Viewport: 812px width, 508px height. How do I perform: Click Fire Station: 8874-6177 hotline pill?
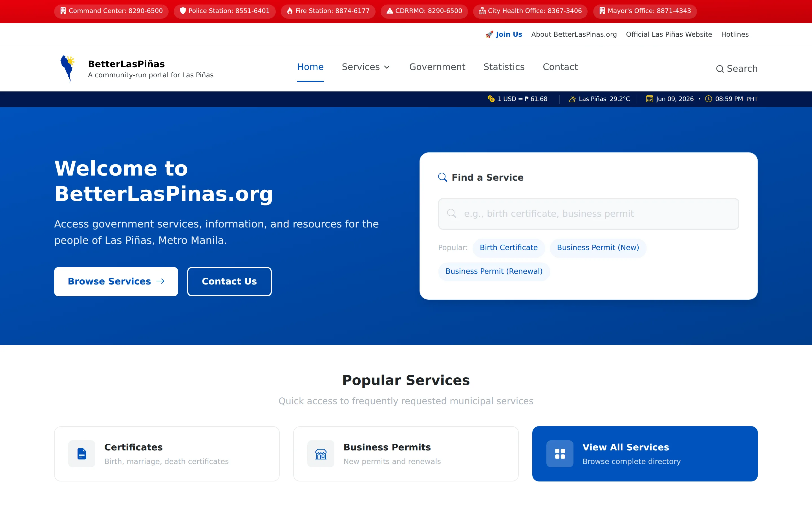click(x=328, y=11)
